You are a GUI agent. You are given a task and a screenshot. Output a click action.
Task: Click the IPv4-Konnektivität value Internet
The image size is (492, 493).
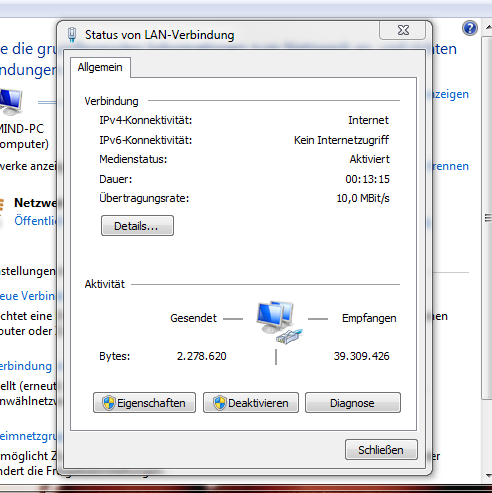(x=368, y=120)
